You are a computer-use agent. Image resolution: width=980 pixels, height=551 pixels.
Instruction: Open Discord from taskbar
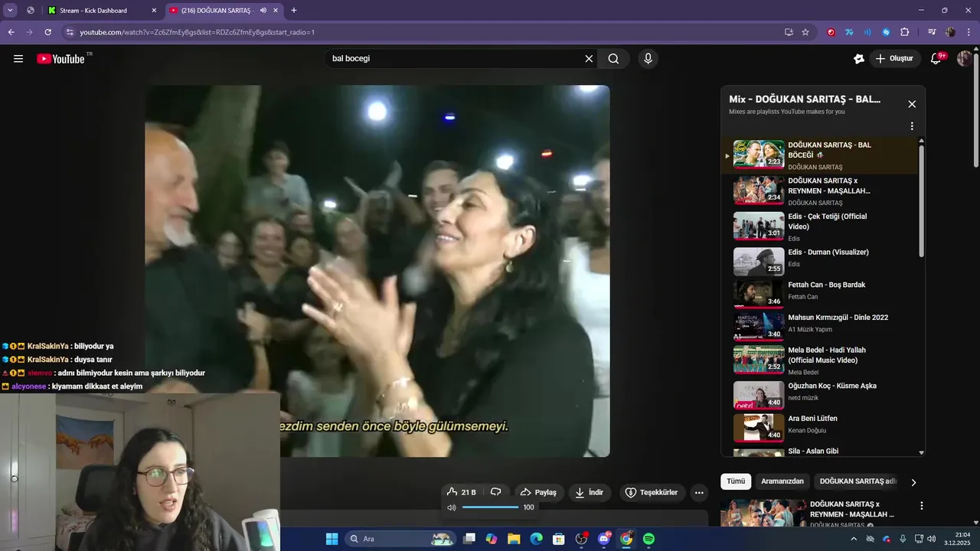click(x=604, y=539)
